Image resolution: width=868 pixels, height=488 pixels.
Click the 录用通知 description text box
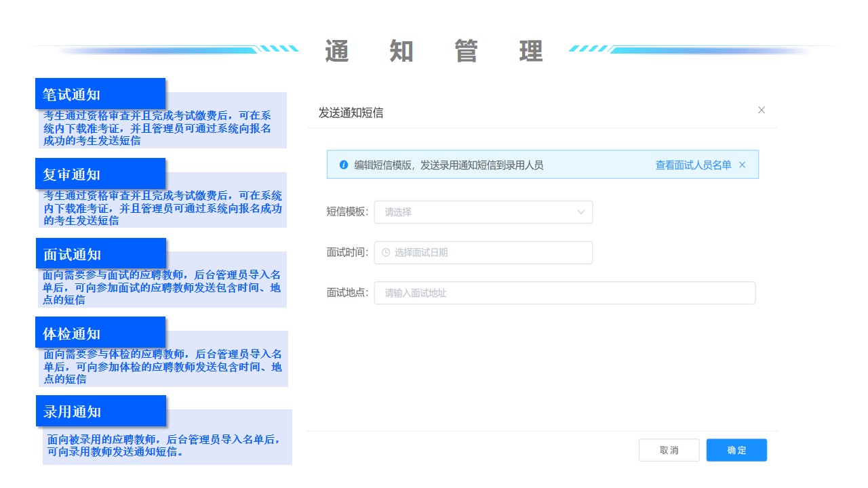click(167, 445)
